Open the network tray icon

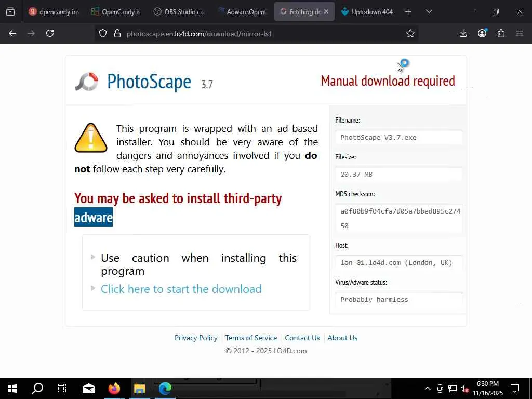453,389
